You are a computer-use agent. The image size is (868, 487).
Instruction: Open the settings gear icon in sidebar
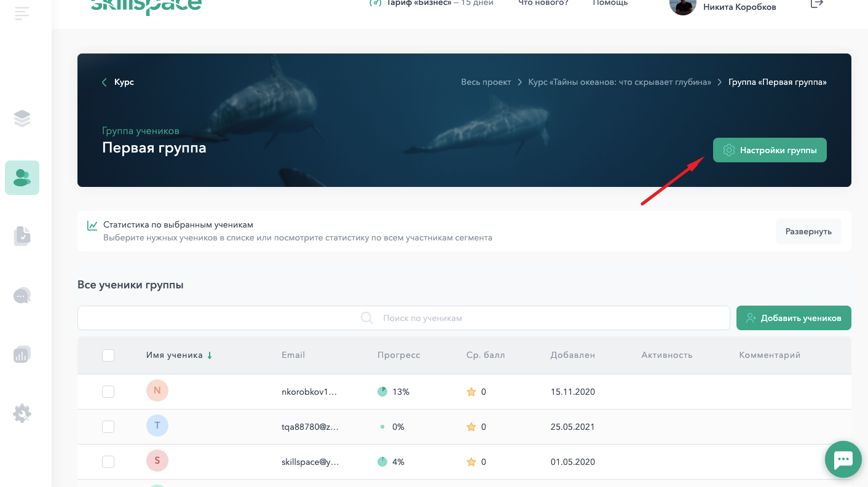point(22,413)
